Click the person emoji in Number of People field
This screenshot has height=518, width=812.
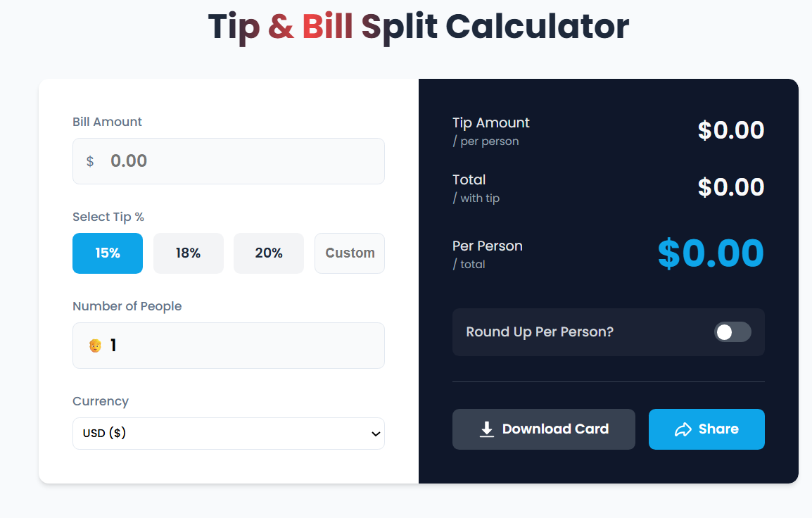(x=94, y=345)
